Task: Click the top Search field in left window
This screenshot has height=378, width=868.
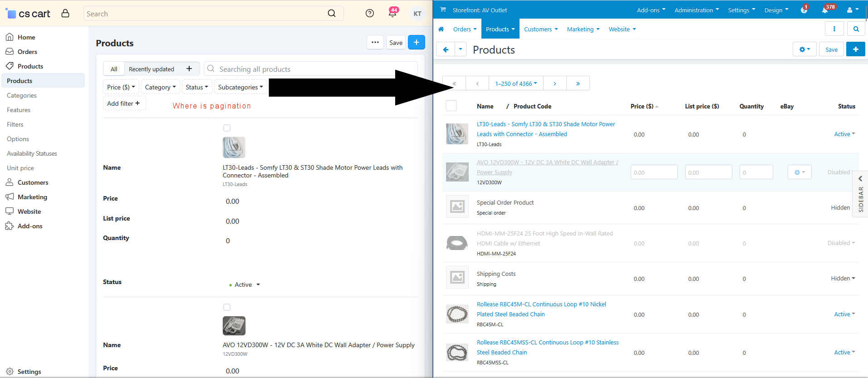Action: pyautogui.click(x=213, y=14)
